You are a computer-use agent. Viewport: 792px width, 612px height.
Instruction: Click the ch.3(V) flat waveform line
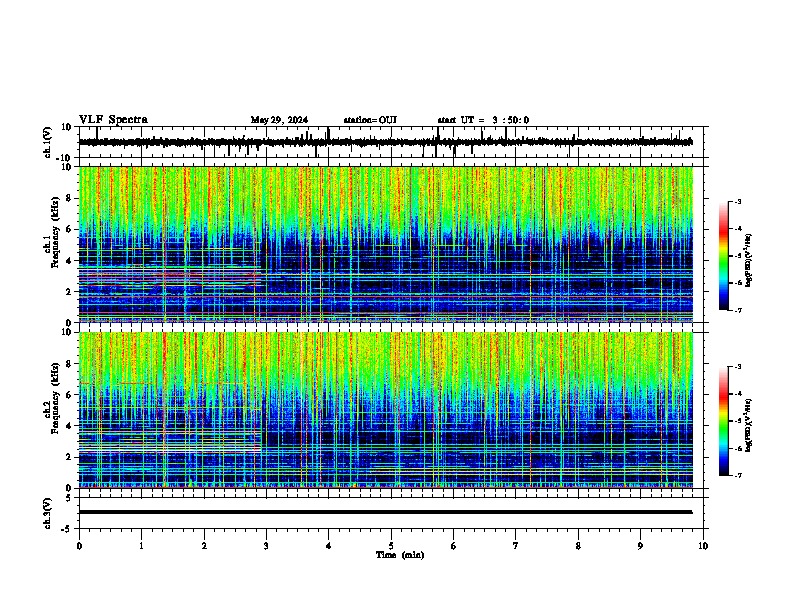[x=386, y=512]
